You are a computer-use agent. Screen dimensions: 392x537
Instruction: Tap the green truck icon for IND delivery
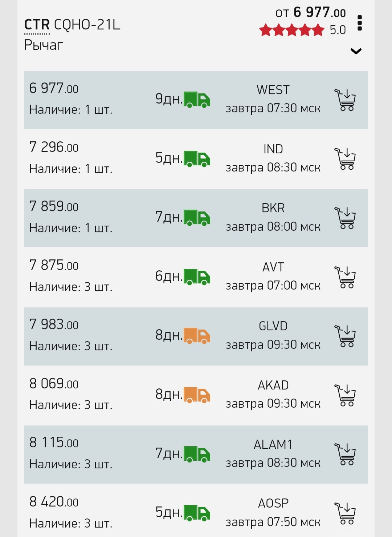coord(197,159)
